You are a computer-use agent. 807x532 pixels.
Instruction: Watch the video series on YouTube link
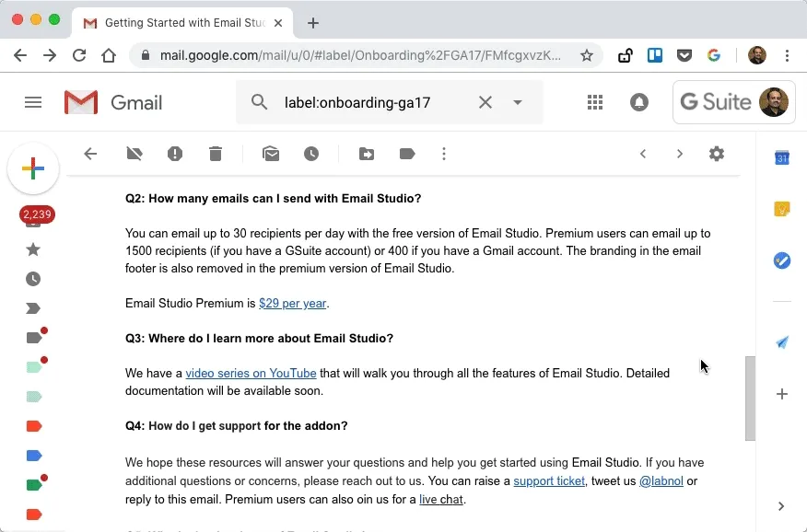tap(251, 373)
